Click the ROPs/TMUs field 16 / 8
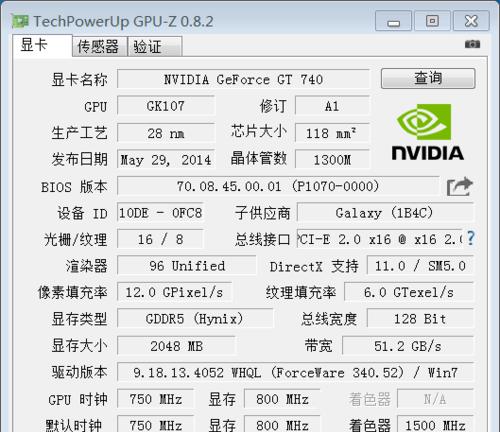The width and height of the screenshot is (500, 432). click(x=160, y=239)
